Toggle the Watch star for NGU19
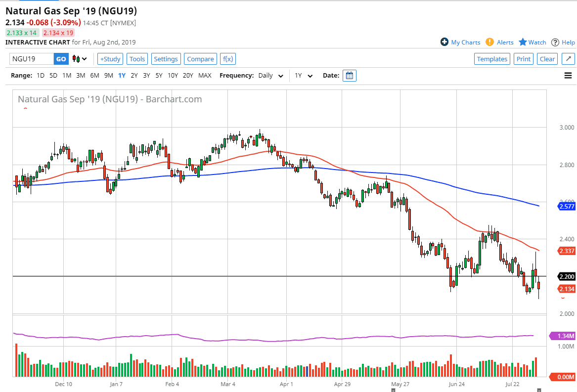This screenshot has height=392, width=577. (523, 42)
